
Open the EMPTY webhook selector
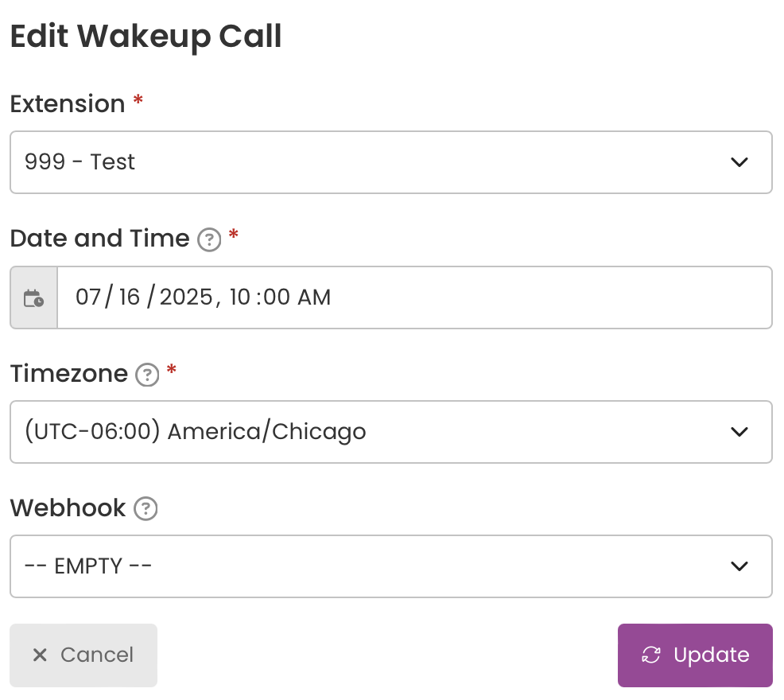point(391,566)
